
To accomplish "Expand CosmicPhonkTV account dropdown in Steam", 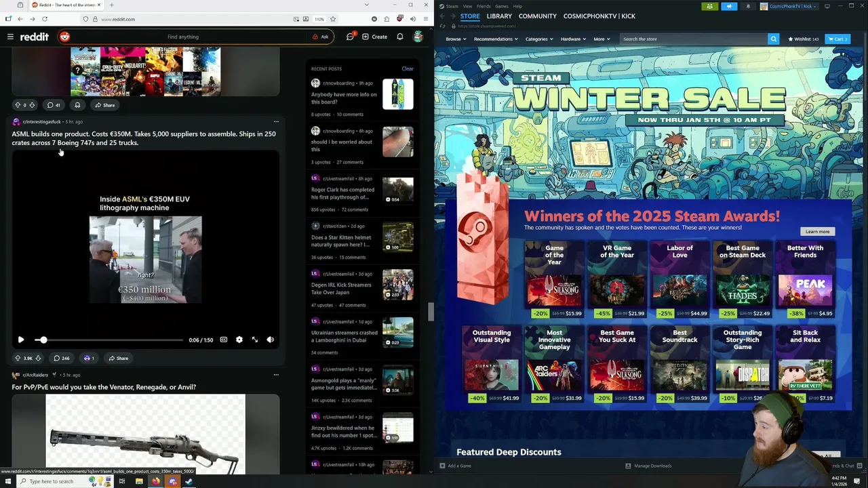I will click(789, 6).
